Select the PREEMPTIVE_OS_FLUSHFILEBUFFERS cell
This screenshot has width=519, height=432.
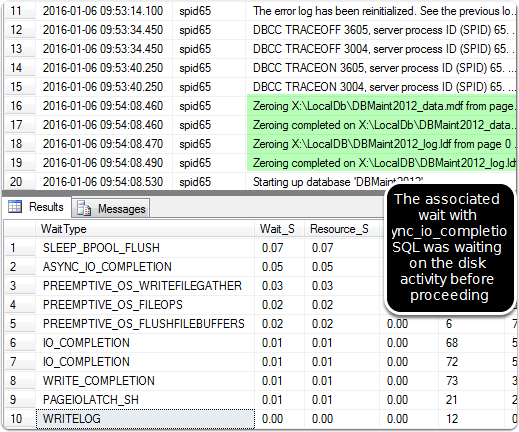tap(145, 324)
